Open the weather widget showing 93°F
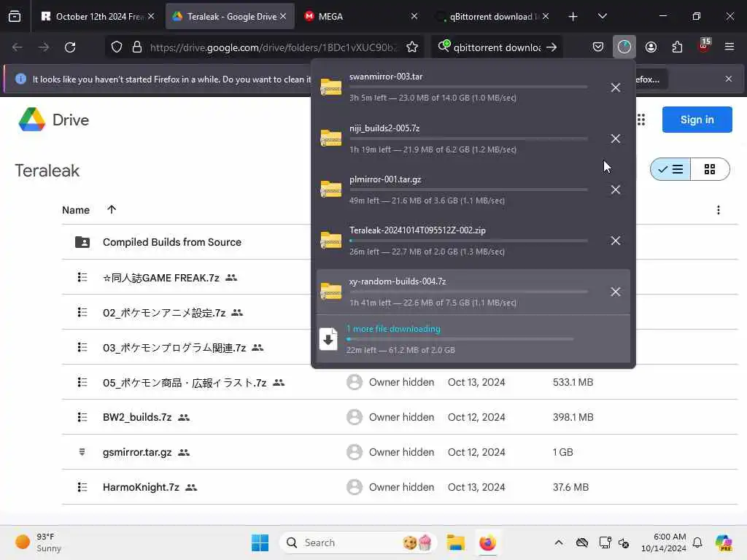 38,542
